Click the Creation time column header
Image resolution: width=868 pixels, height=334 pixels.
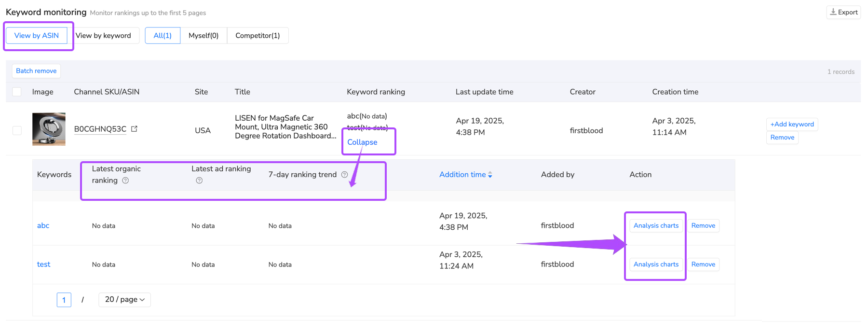coord(675,92)
